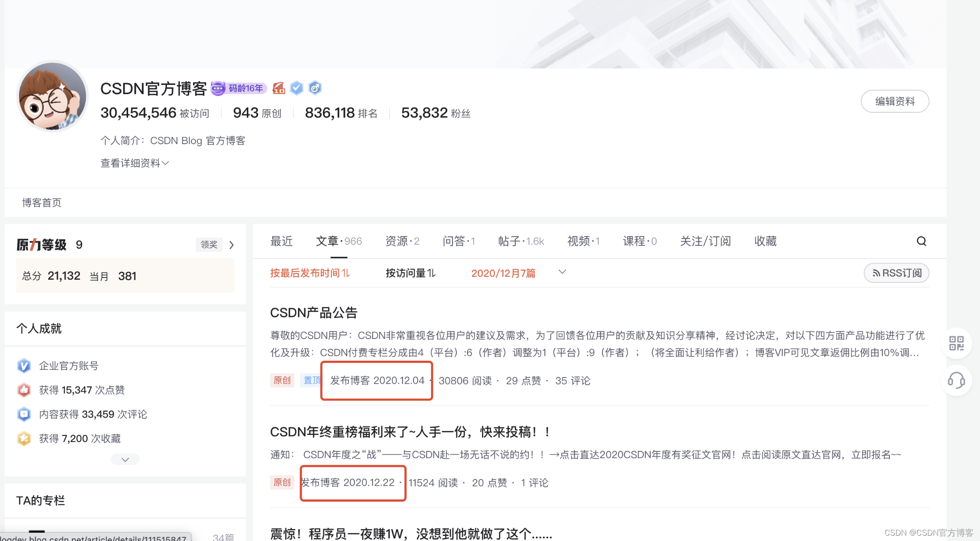980x541 pixels.
Task: Click the 编辑资料 button
Action: [x=895, y=101]
